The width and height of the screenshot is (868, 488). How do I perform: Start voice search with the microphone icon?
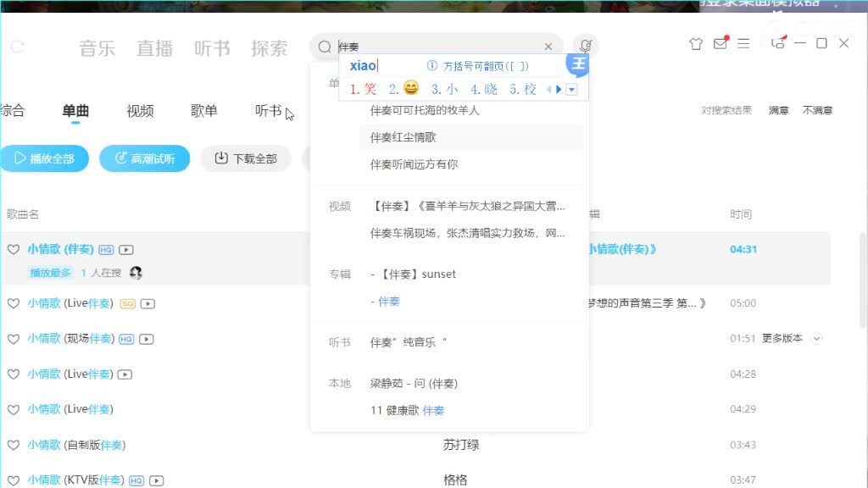[x=586, y=46]
